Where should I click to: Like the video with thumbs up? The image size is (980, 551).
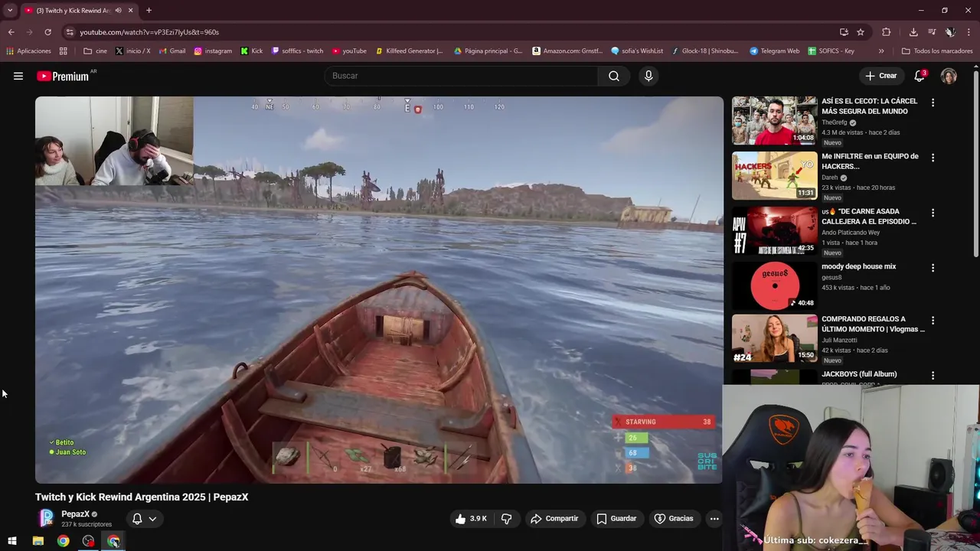coord(471,518)
